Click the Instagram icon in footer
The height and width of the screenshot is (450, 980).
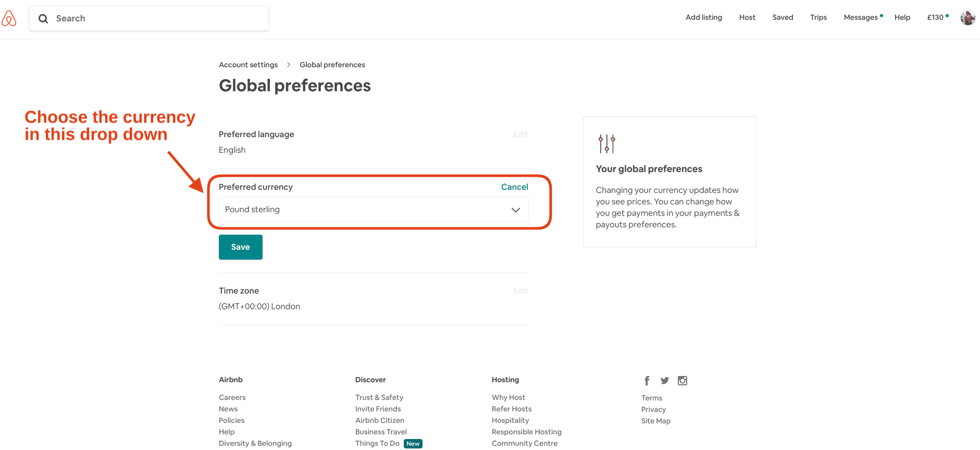click(683, 381)
